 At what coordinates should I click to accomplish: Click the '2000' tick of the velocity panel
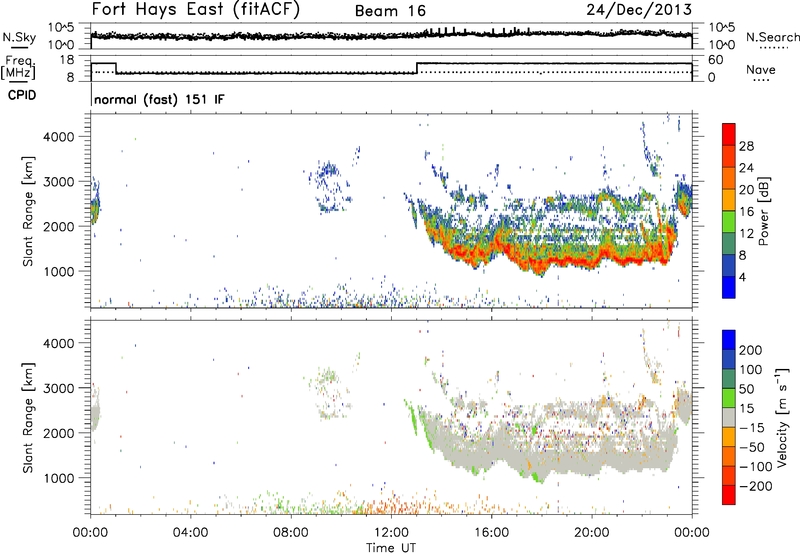tap(58, 433)
